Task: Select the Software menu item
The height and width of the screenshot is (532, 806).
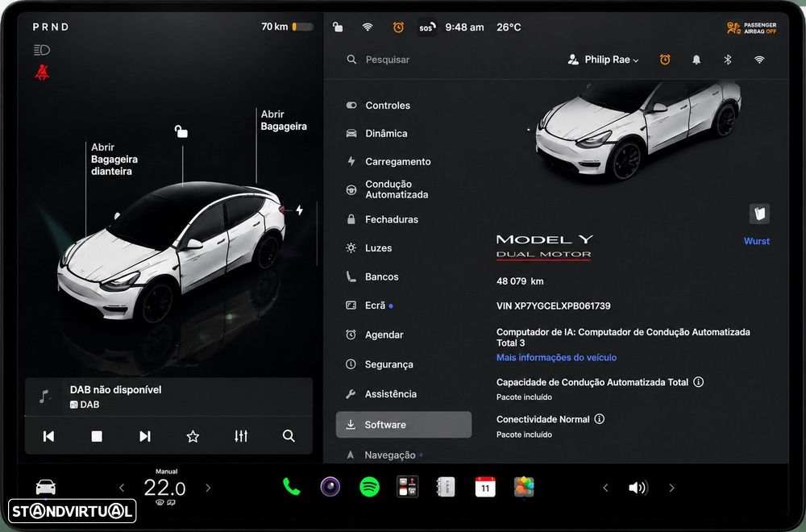Action: pos(404,425)
